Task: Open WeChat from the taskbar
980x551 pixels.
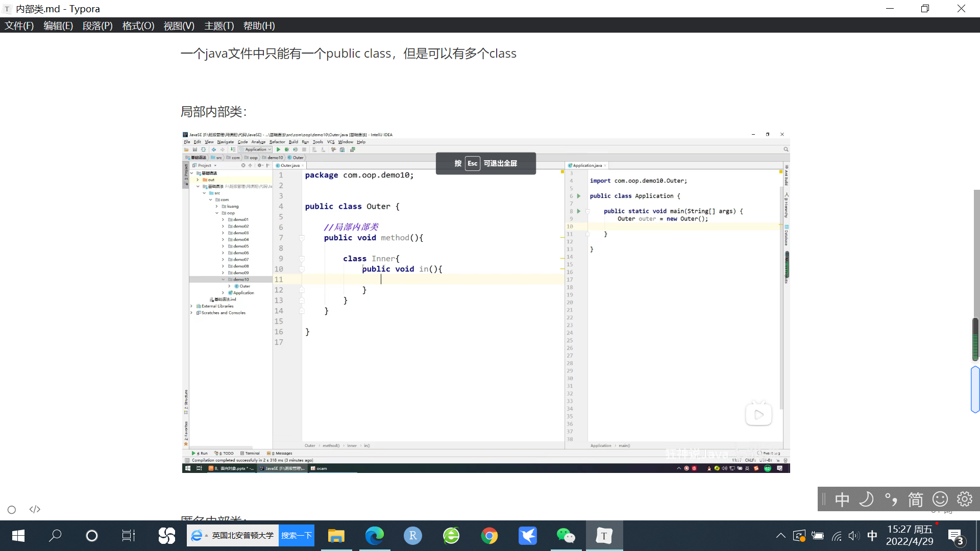Action: click(566, 536)
